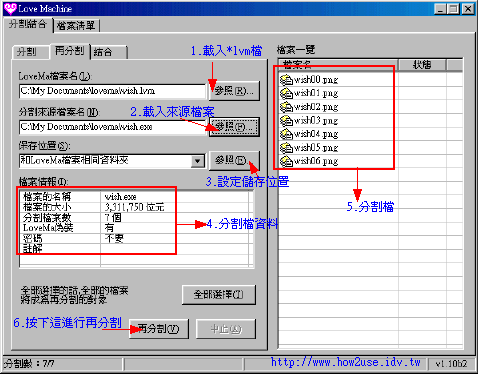This screenshot has height=374, width=478.
Task: Click the 狀態 column header
Action: pyautogui.click(x=422, y=65)
